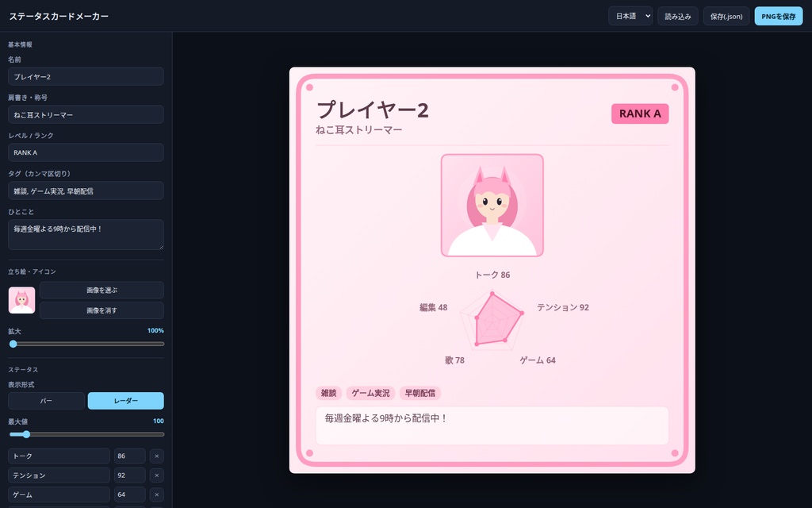Switch display format to バー

[x=46, y=401]
